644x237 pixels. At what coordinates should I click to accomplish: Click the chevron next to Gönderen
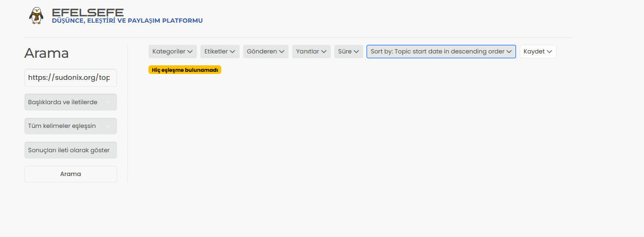[x=282, y=52]
